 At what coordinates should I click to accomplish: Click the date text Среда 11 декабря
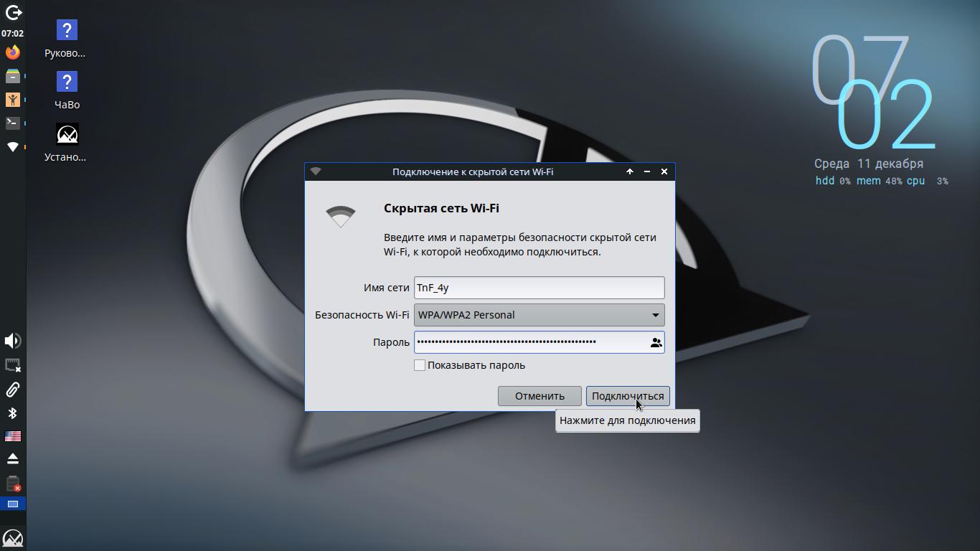point(869,164)
